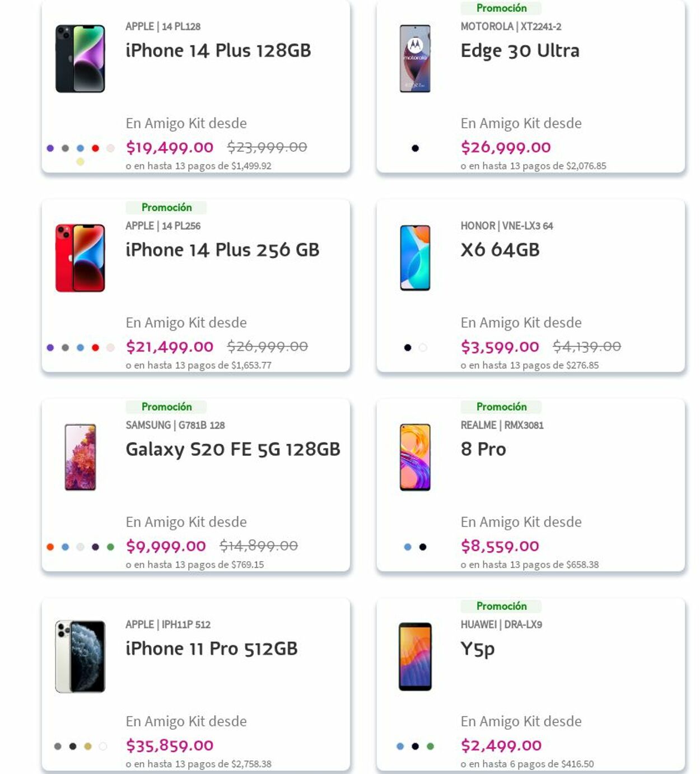Pick red color for iPhone 14 Plus 256 GB
Image resolution: width=700 pixels, height=774 pixels.
95,348
